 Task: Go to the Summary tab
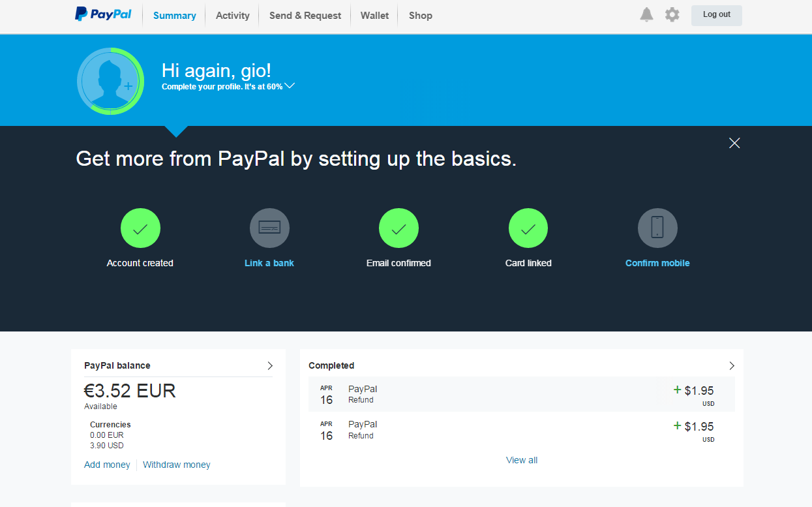[175, 16]
